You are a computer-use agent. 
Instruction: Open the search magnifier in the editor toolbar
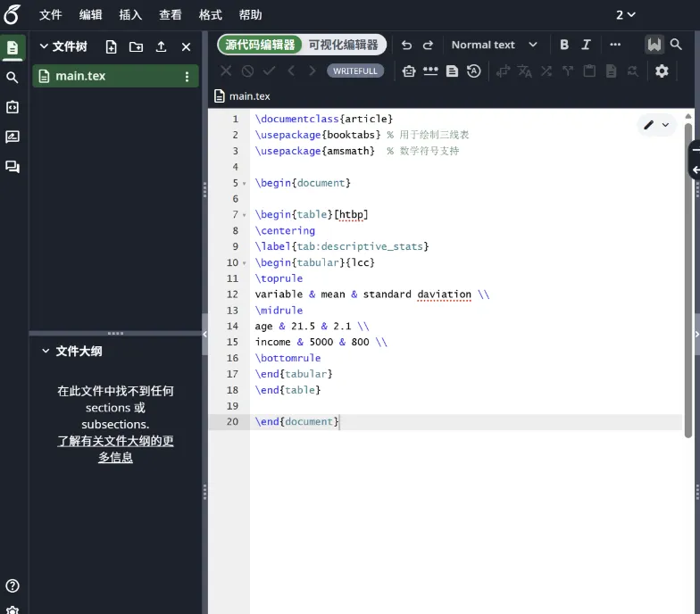[x=676, y=45]
